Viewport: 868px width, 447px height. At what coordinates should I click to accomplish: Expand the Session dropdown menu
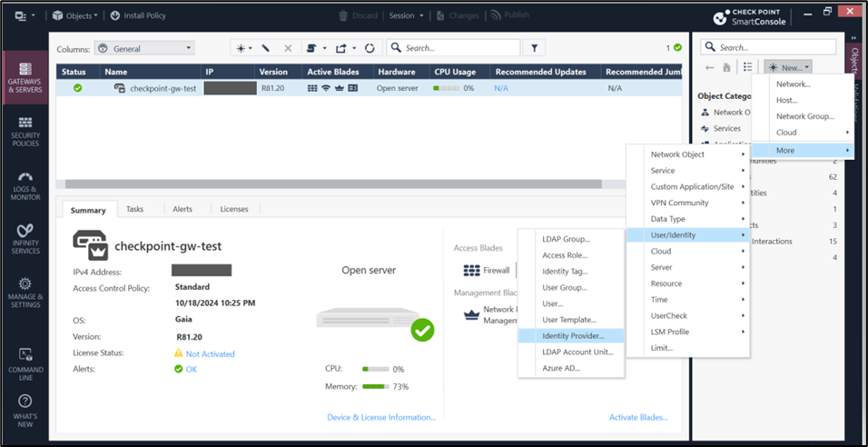pyautogui.click(x=405, y=15)
